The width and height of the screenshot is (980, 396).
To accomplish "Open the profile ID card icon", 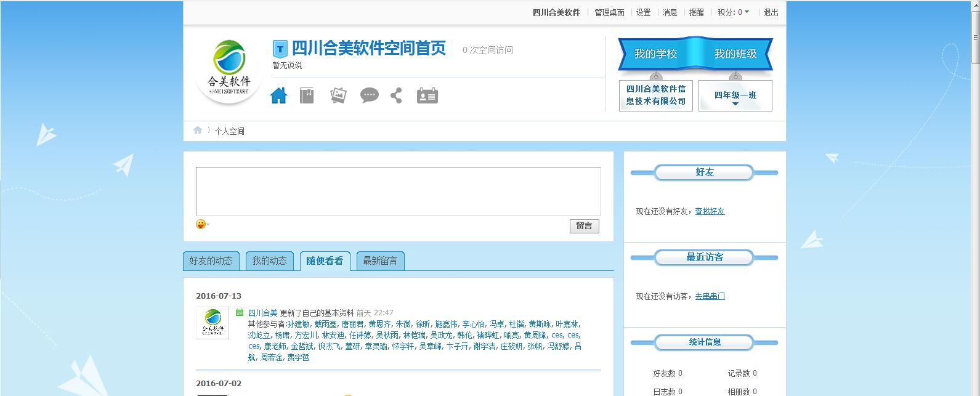I will coord(427,95).
